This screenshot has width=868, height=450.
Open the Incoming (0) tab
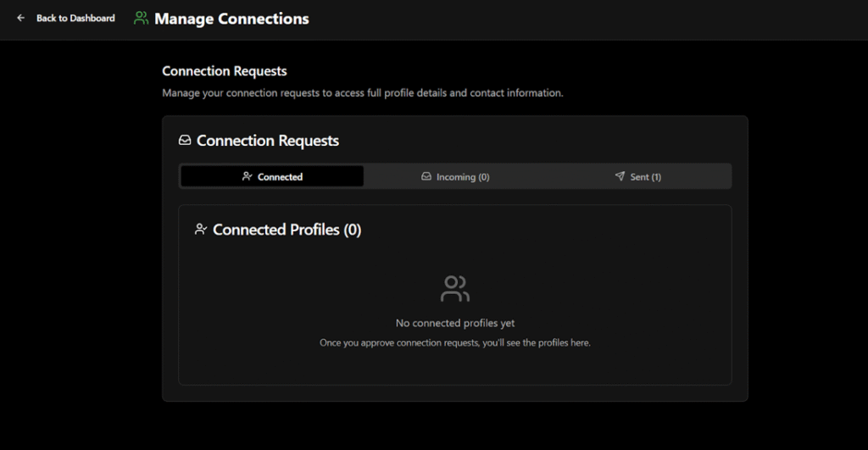click(455, 176)
